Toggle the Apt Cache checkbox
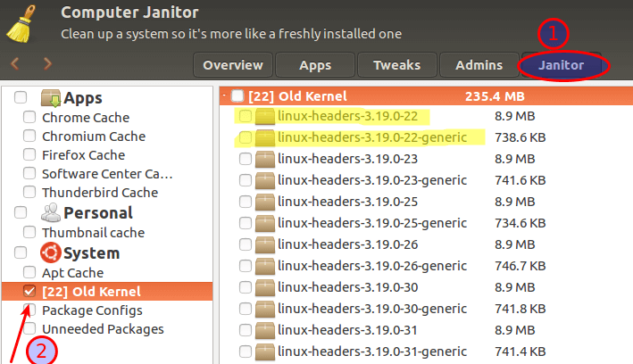 29,273
